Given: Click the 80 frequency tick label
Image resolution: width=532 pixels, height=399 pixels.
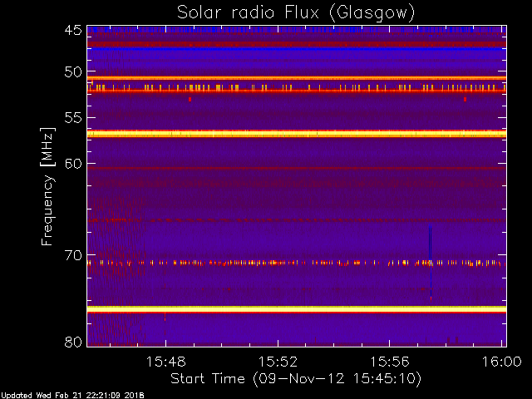Looking at the screenshot, I should pyautogui.click(x=73, y=342).
